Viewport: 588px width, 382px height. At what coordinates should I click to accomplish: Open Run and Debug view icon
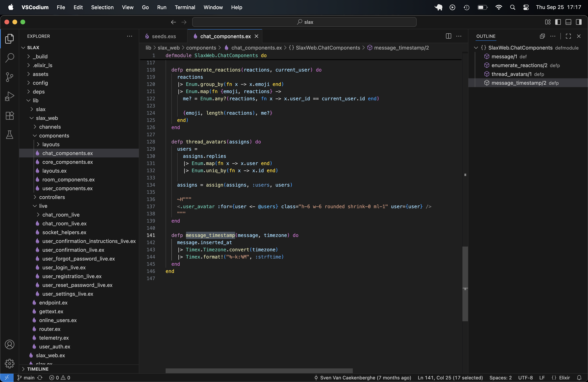pos(9,96)
